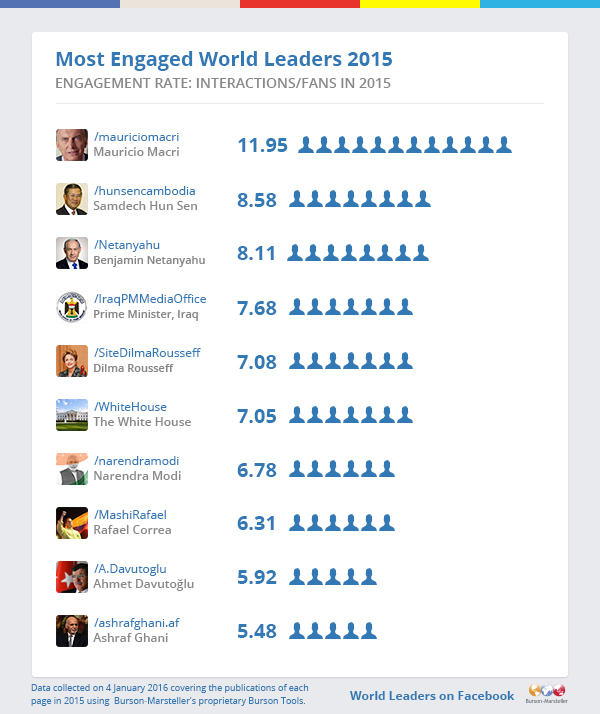Click Ahmet Davutoğlu's profile photo
This screenshot has height=714, width=600.
click(72, 577)
